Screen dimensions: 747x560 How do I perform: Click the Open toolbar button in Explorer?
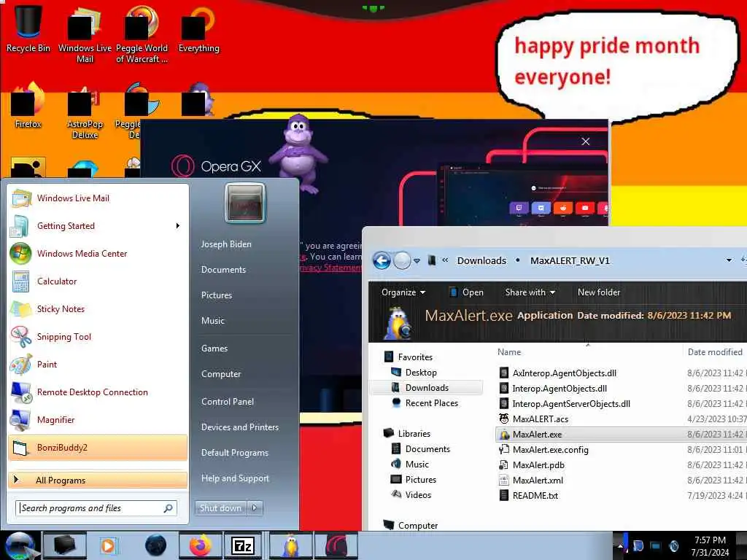467,292
